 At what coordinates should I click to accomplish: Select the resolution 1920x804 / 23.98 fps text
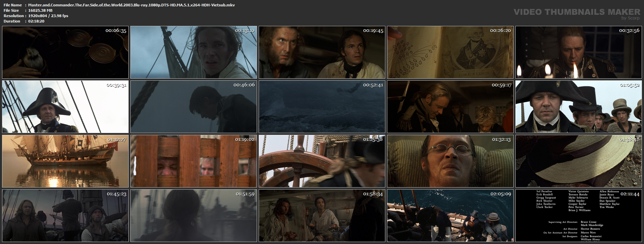coord(48,16)
